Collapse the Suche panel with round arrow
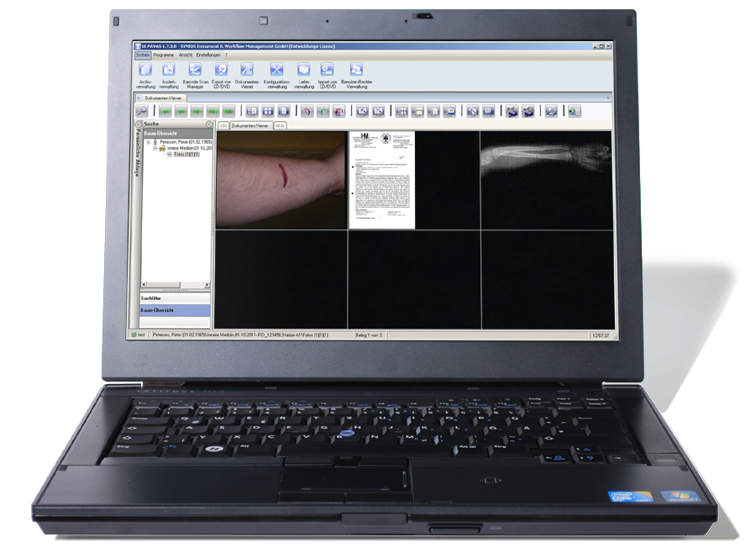Image resolution: width=756 pixels, height=548 pixels. [x=209, y=124]
